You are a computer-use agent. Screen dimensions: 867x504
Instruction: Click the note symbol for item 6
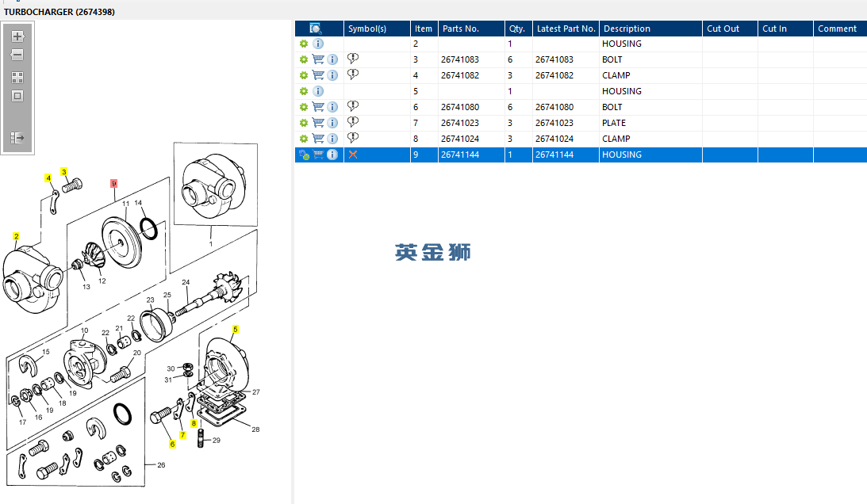coord(353,106)
